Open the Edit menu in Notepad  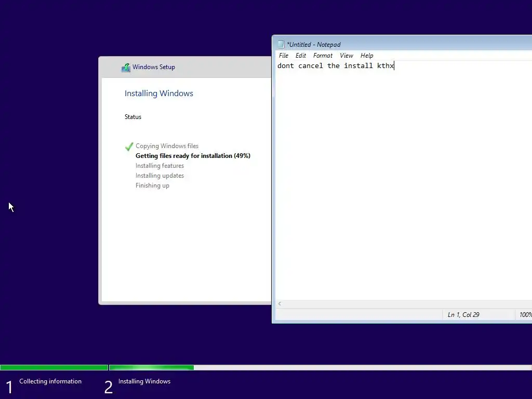coord(301,56)
